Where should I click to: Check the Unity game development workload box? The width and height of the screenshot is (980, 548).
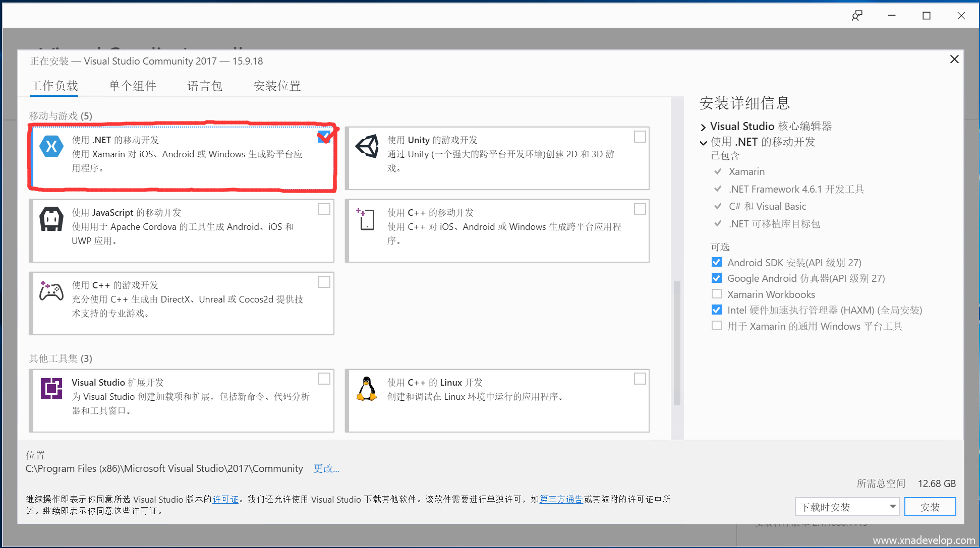click(x=640, y=137)
